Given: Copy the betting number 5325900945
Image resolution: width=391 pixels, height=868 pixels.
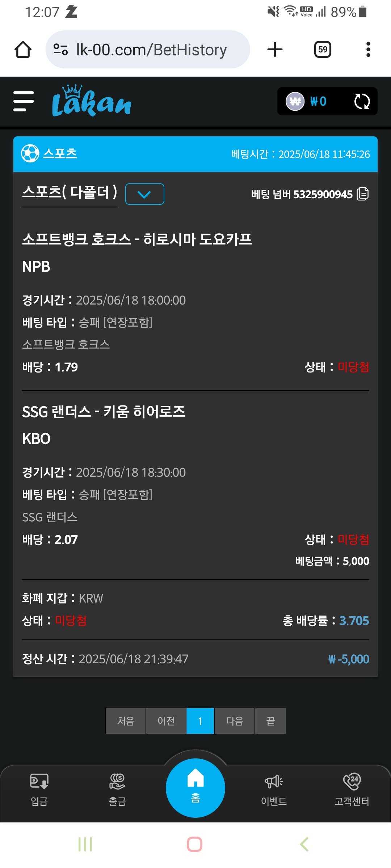Looking at the screenshot, I should click(x=363, y=194).
